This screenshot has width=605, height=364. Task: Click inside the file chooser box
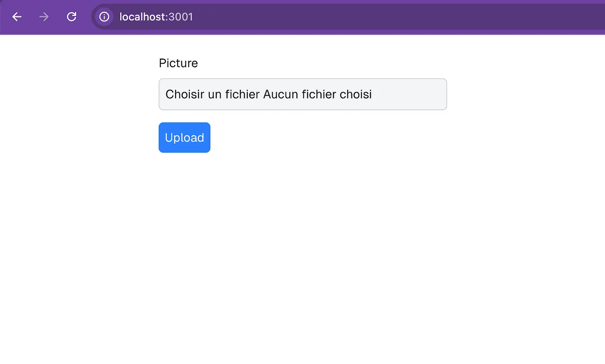point(302,94)
